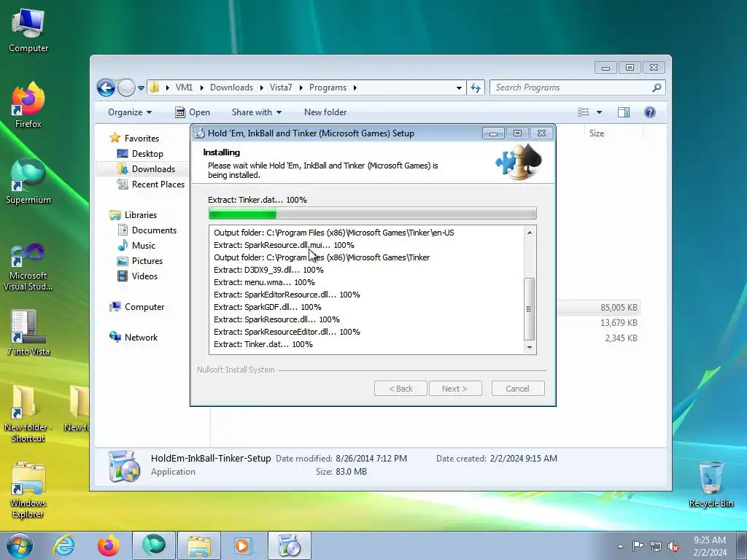747x560 pixels.
Task: Open the Videos library
Action: tap(144, 276)
